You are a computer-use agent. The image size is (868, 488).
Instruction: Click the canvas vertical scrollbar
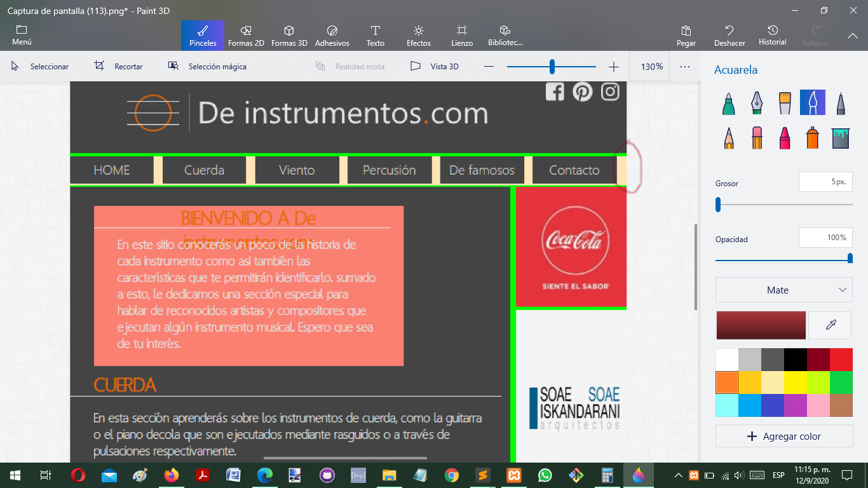pos(696,267)
